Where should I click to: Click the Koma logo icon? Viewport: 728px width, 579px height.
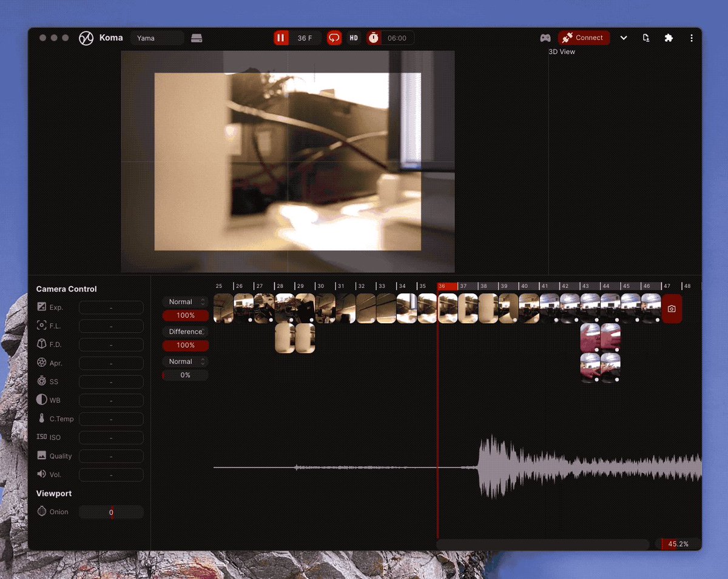86,38
